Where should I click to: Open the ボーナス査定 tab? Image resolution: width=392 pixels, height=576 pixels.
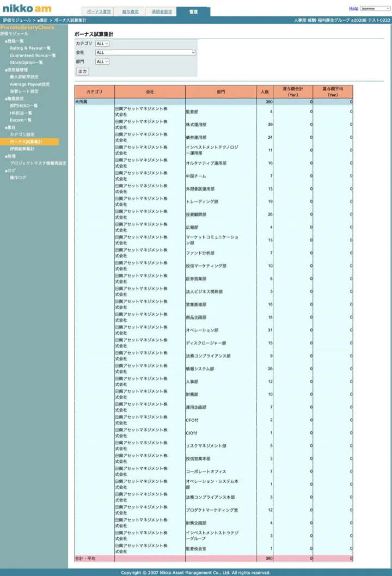pyautogui.click(x=98, y=12)
